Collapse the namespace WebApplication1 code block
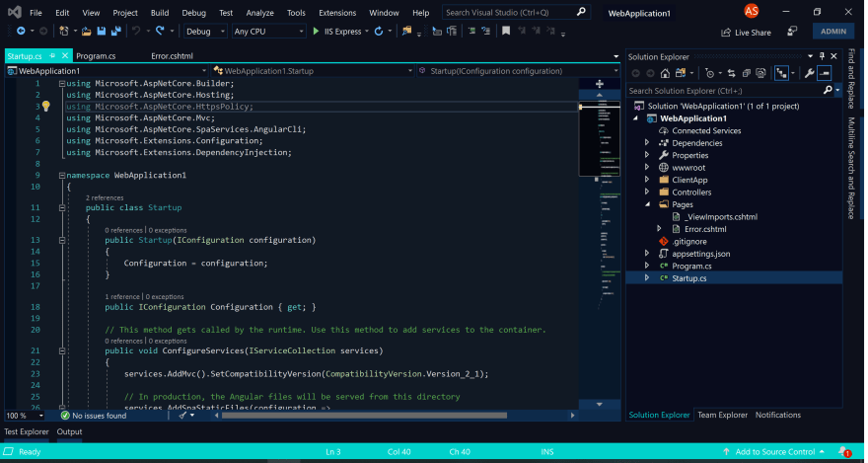This screenshot has height=463, width=868. 62,175
